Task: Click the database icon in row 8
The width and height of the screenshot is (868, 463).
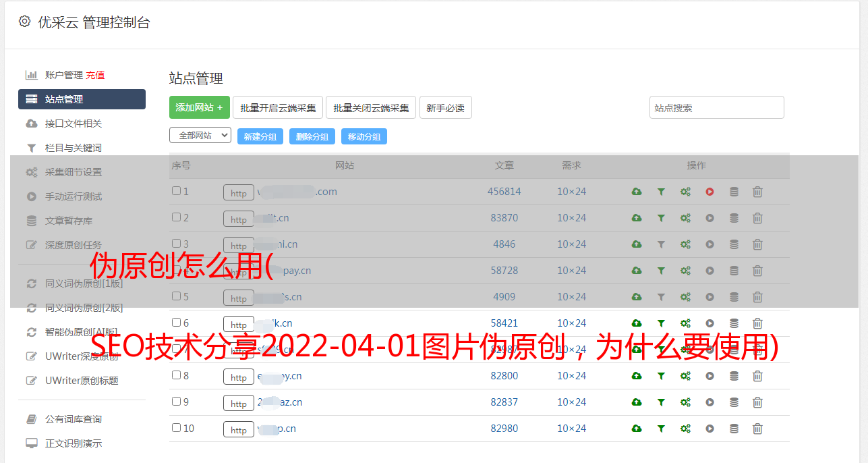Action: [734, 376]
